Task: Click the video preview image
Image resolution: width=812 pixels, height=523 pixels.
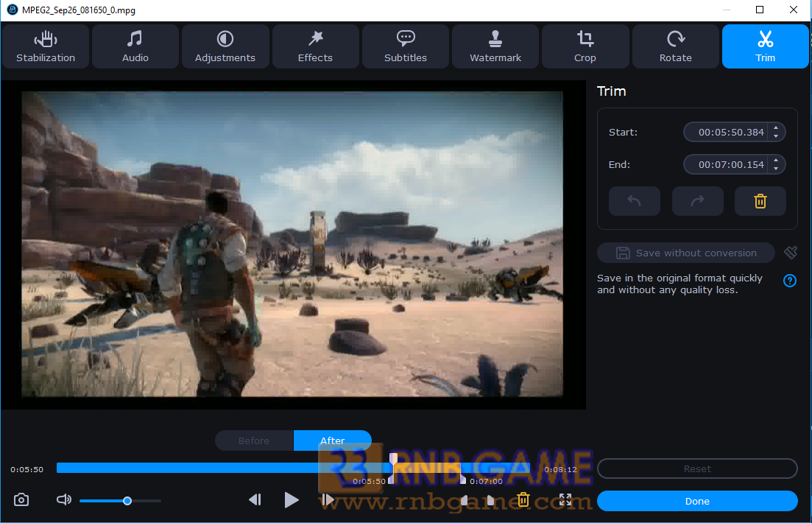Action: (292, 244)
